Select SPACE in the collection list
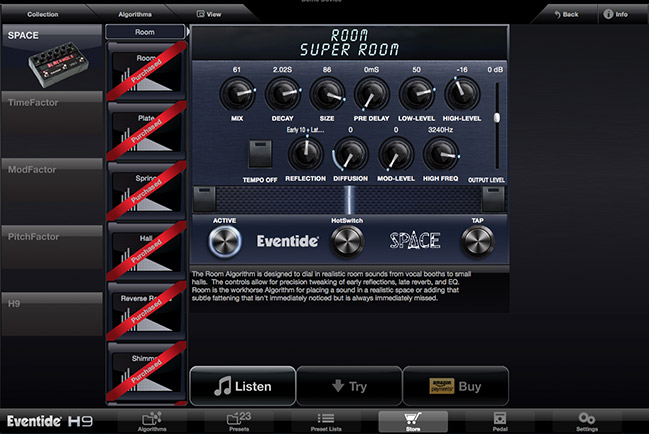Image resolution: width=649 pixels, height=434 pixels. [52, 58]
